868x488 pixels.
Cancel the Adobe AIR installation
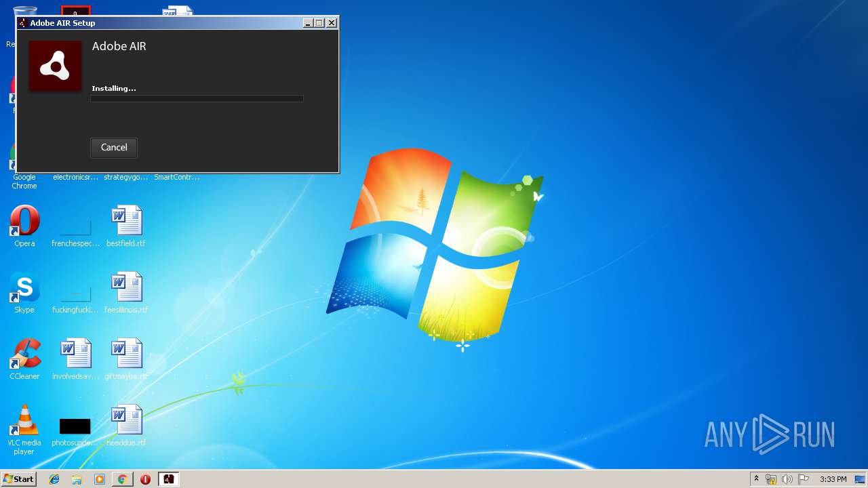[x=114, y=147]
